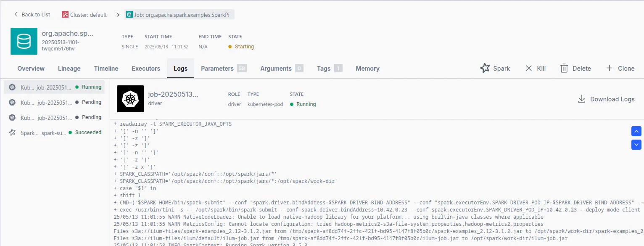Go Back to List
Image resolution: width=644 pixels, height=246 pixels.
(x=32, y=15)
